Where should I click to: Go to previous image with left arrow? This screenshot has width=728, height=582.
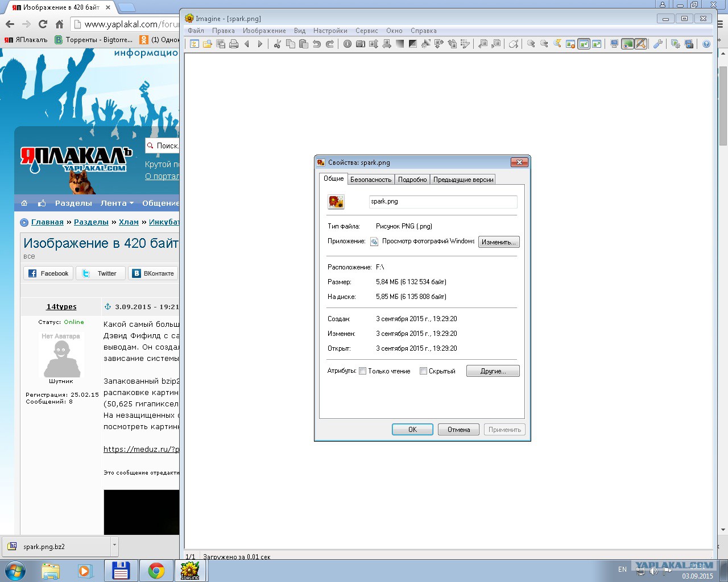[247, 44]
